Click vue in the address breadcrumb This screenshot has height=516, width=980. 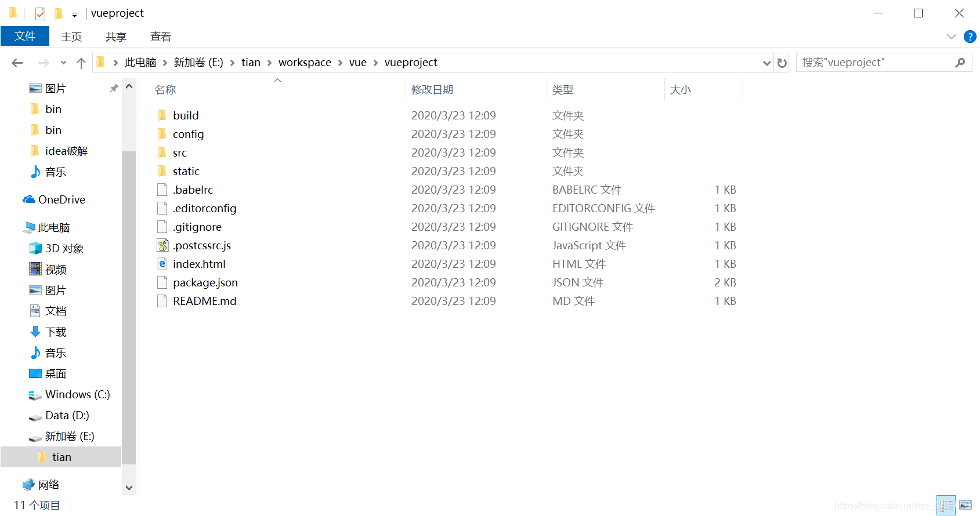(x=358, y=62)
